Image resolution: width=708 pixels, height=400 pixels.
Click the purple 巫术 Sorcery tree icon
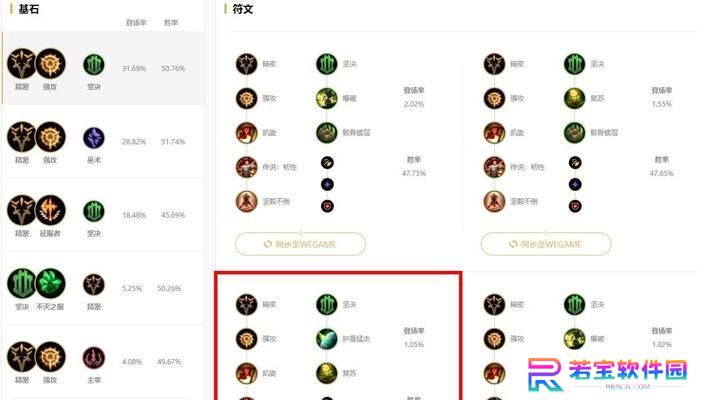[94, 138]
